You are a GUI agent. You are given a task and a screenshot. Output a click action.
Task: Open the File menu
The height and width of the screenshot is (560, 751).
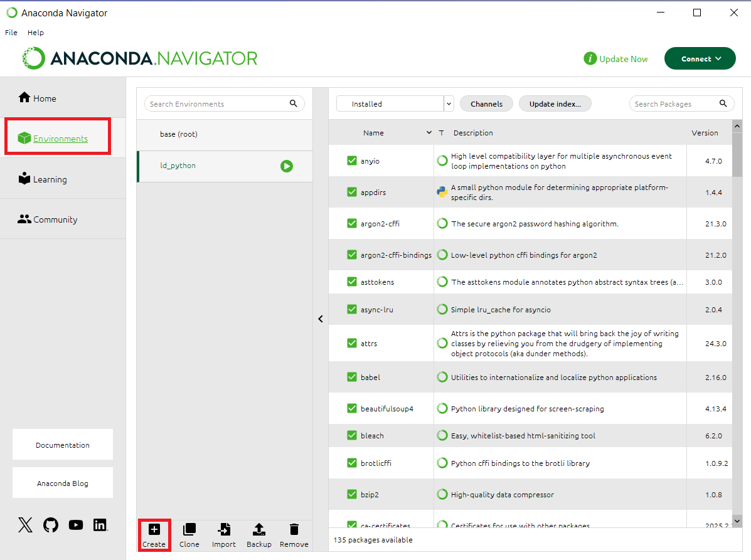click(x=11, y=33)
